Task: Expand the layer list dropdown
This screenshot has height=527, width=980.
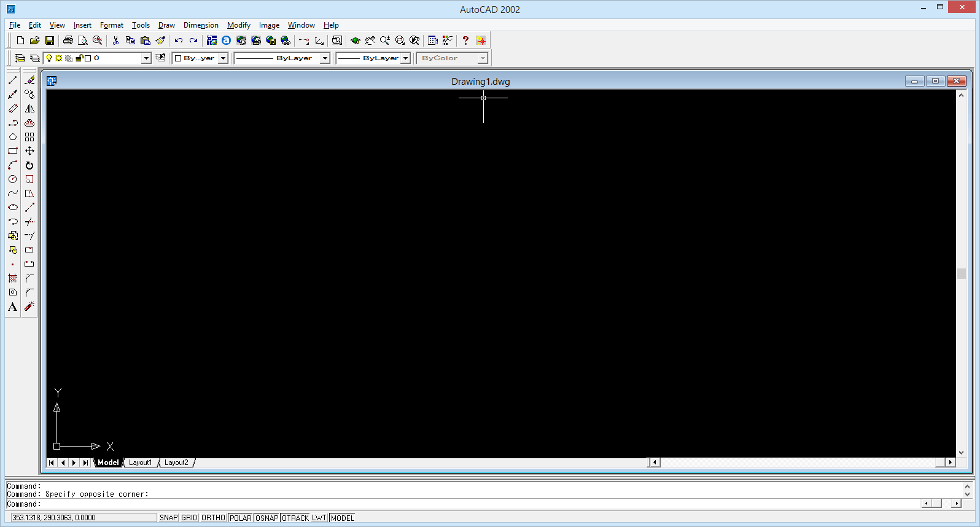Action: click(x=146, y=58)
